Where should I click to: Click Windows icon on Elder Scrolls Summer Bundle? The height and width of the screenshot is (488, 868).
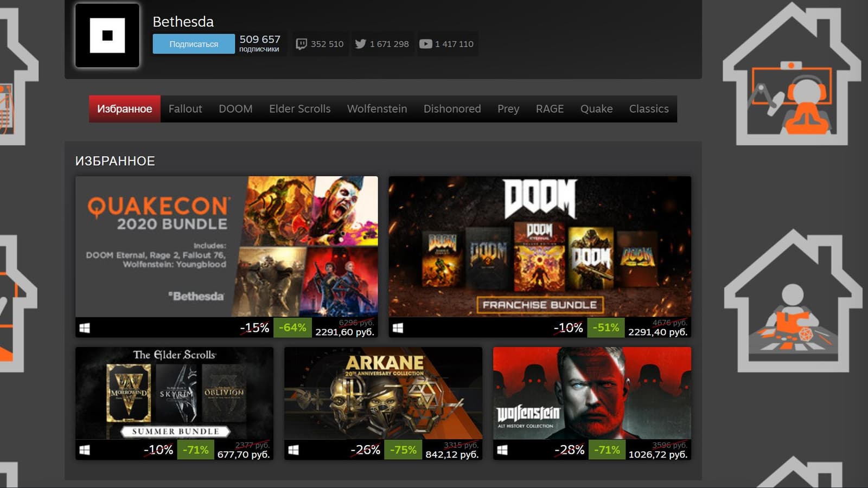point(85,450)
